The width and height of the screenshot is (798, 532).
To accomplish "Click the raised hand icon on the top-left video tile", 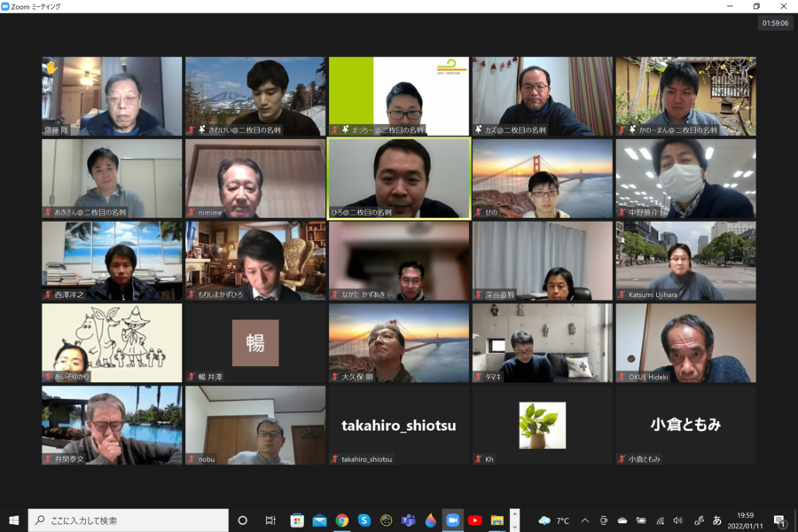I will pos(51,67).
